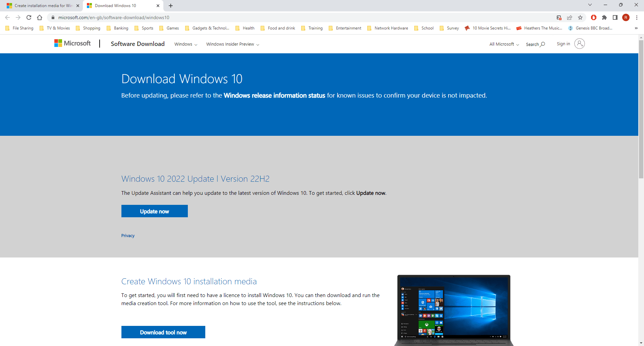Open the Privacy link
Viewport: 644px width, 346px height.
[128, 236]
